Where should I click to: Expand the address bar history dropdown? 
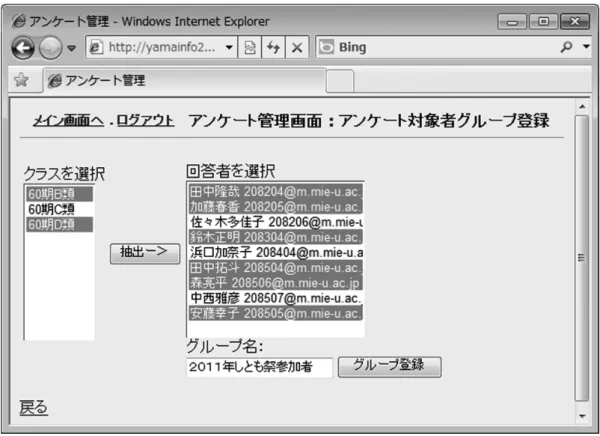coord(229,47)
